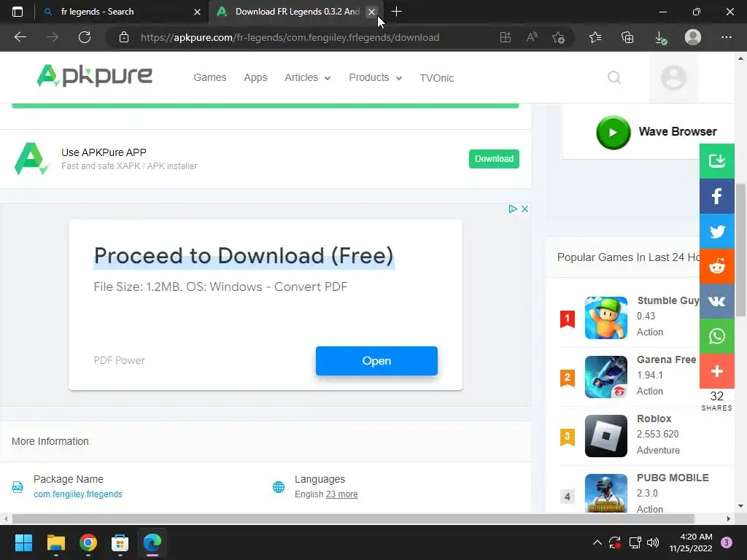Refresh the current page
747x560 pixels.
(85, 37)
